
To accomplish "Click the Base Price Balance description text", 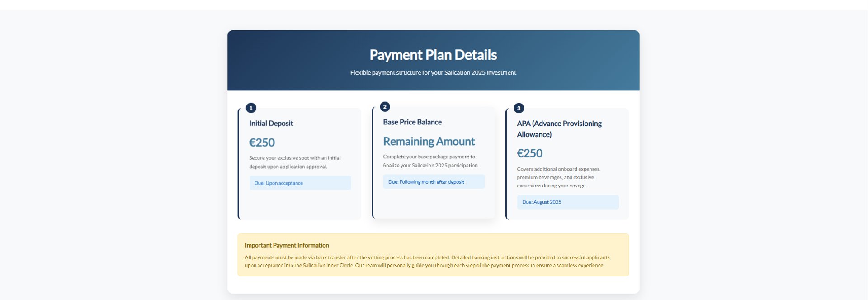I will pos(431,161).
